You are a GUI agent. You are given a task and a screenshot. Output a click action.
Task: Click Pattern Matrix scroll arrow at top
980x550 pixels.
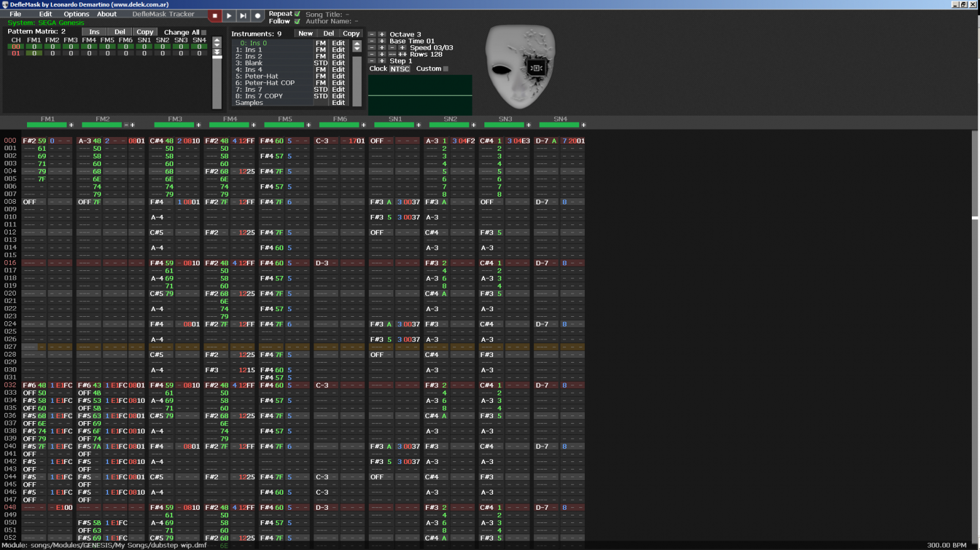pyautogui.click(x=217, y=40)
